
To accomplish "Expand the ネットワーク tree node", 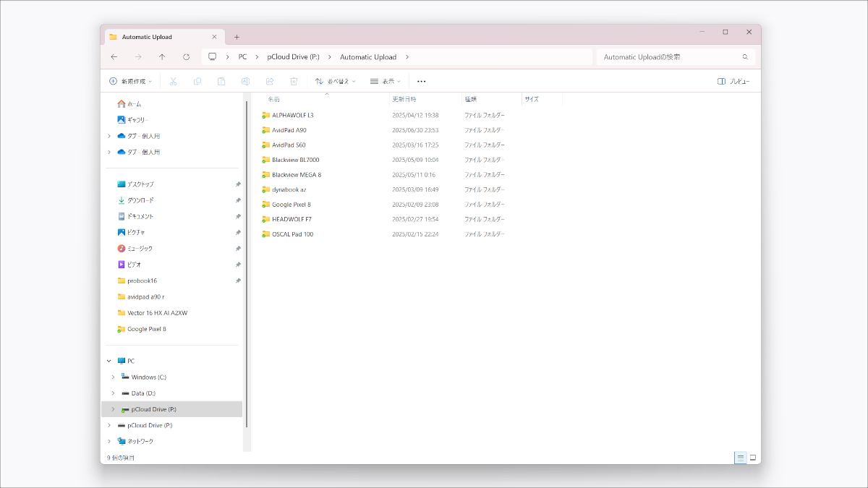I will point(109,441).
